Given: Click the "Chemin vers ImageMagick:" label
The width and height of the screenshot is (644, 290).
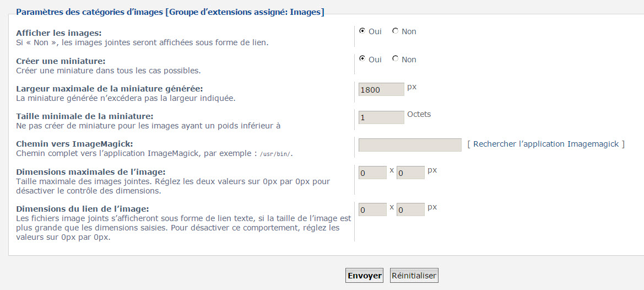Looking at the screenshot, I should point(74,144).
